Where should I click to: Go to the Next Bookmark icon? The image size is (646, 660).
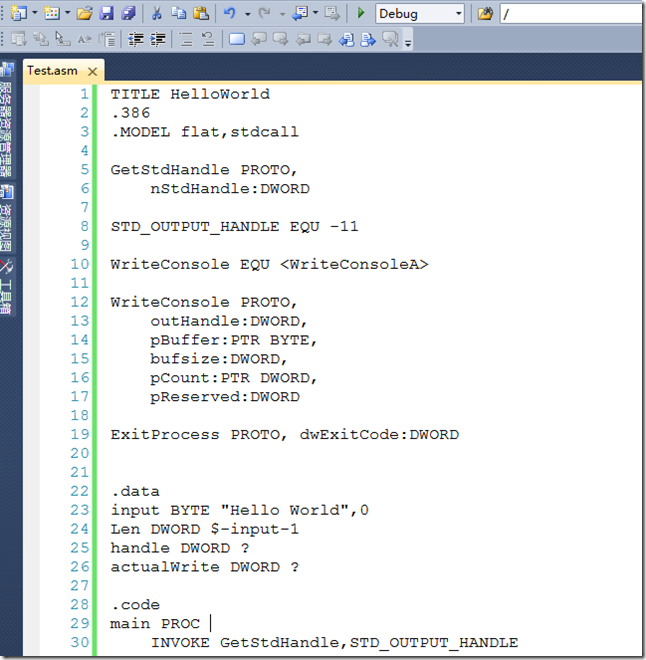pos(281,39)
